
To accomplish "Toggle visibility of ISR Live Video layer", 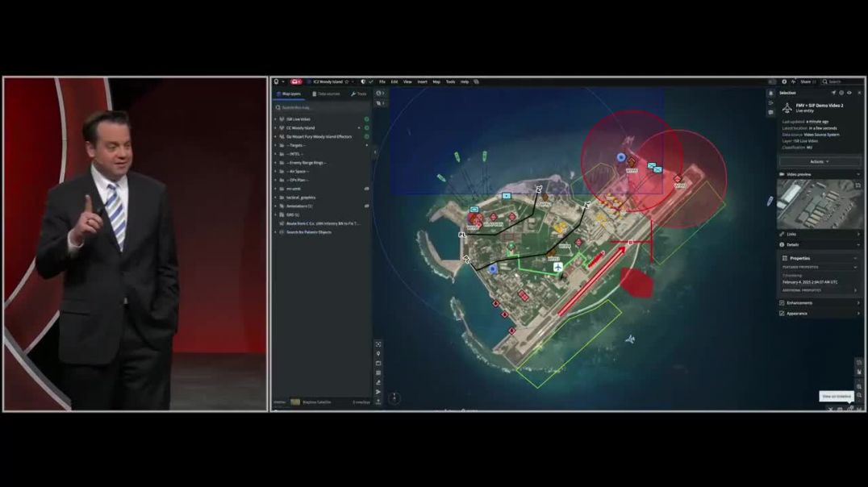I will 366,119.
